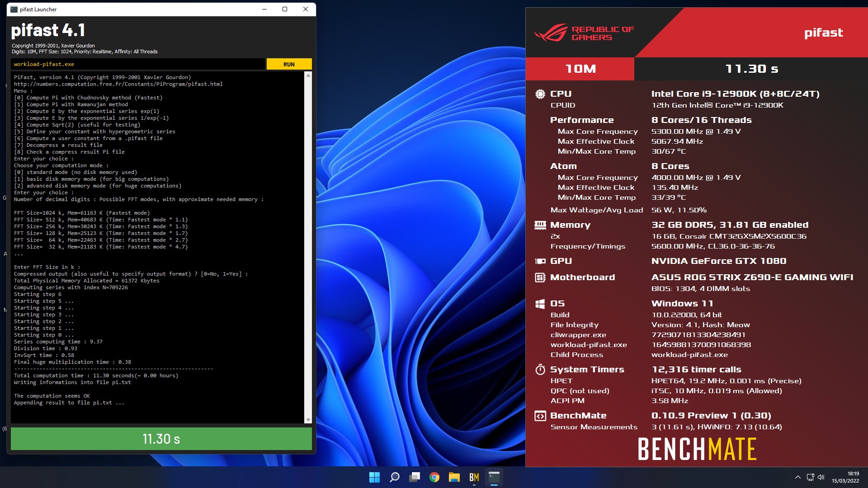Click the System Timers stopwatch icon
868x488 pixels.
(540, 370)
